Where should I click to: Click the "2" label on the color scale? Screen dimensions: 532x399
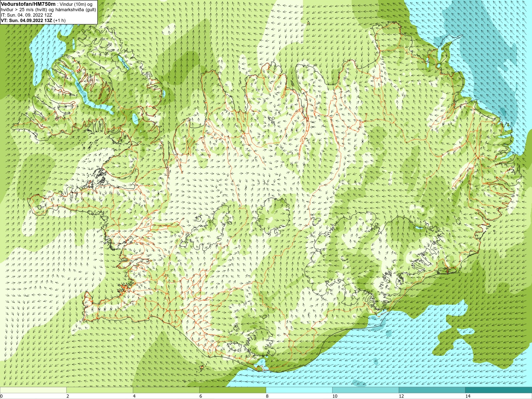pyautogui.click(x=68, y=396)
